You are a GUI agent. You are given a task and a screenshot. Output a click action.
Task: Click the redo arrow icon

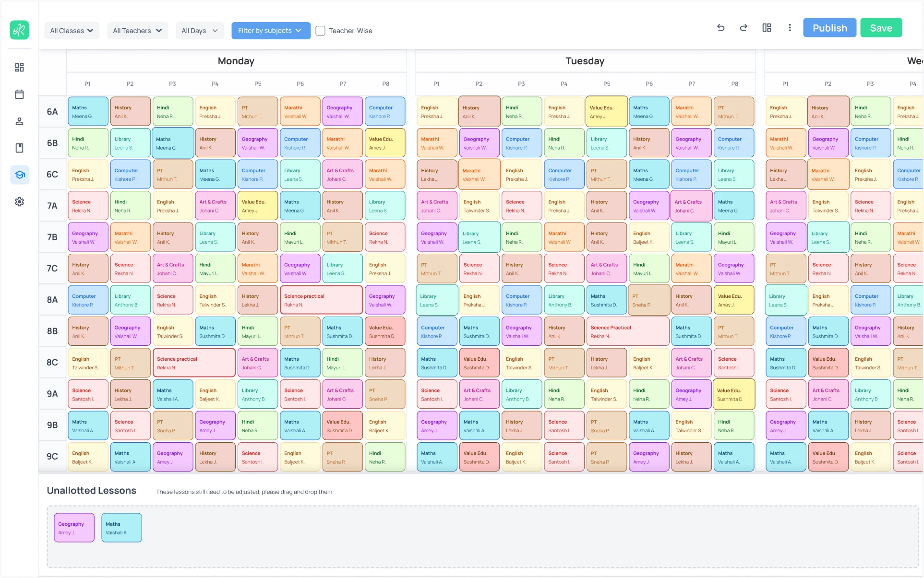744,28
